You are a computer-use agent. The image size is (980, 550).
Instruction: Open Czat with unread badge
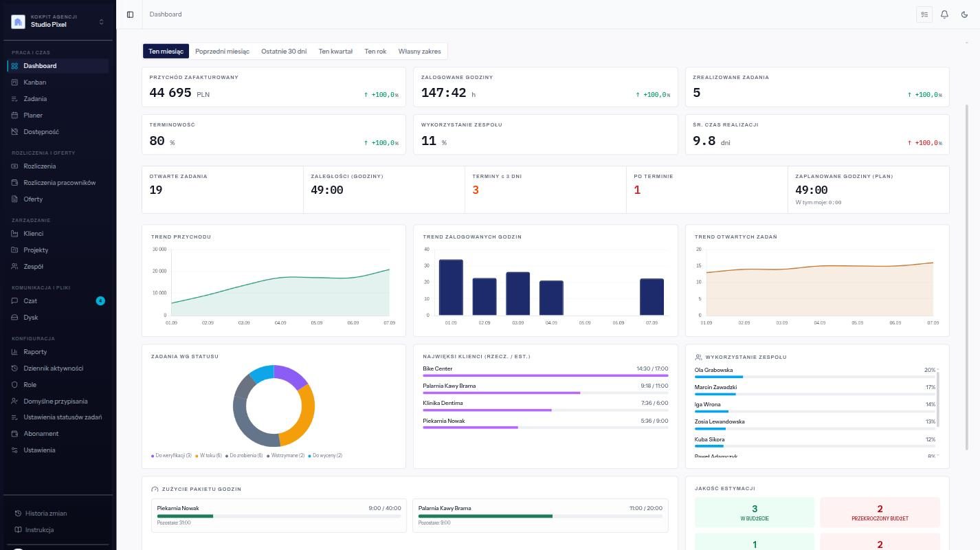tap(58, 301)
